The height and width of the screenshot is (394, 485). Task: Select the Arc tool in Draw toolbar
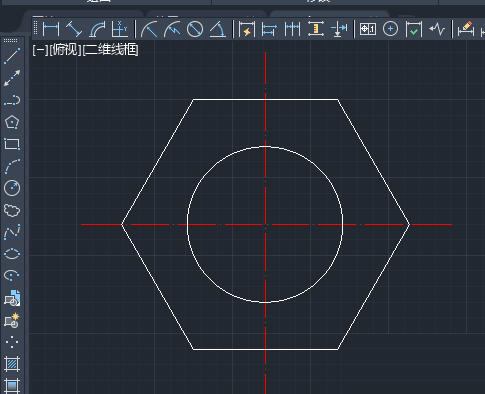click(12, 166)
